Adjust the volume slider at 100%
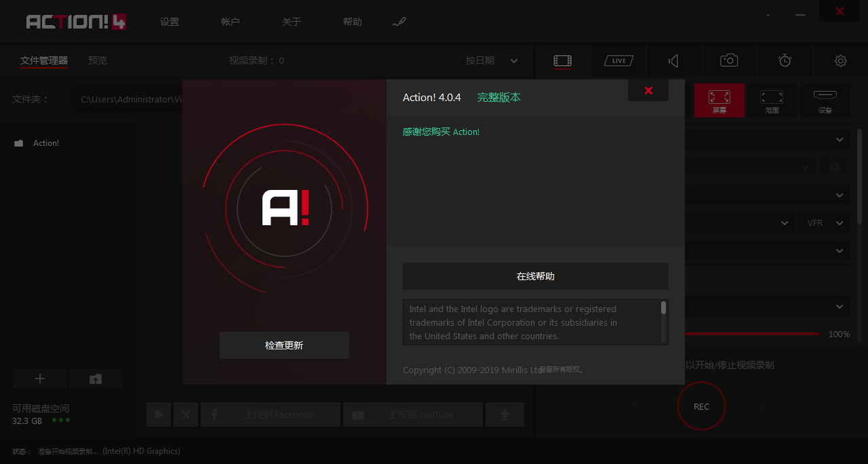 pos(751,334)
